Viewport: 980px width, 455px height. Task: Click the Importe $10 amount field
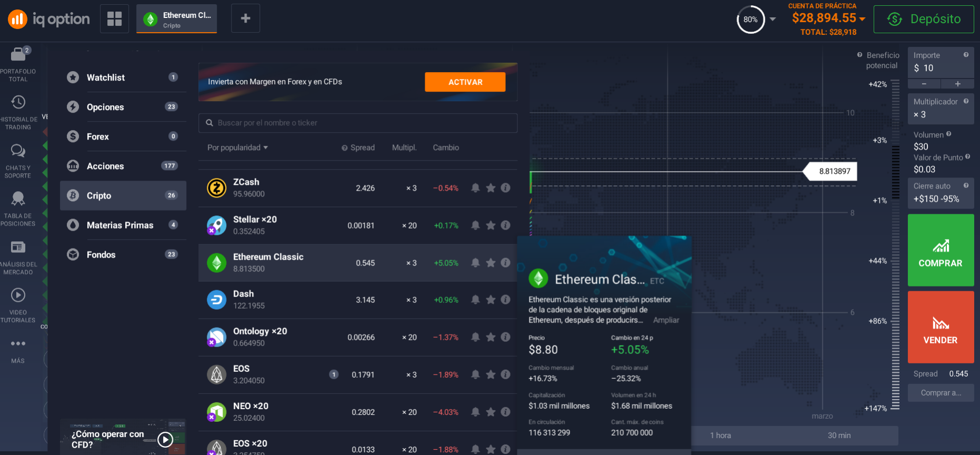[x=941, y=63]
